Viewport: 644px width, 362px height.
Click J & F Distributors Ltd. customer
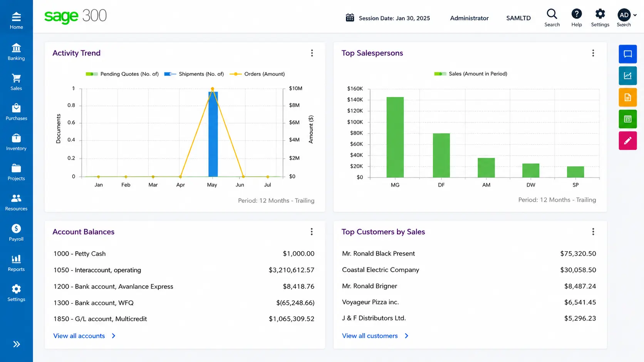[x=374, y=318]
